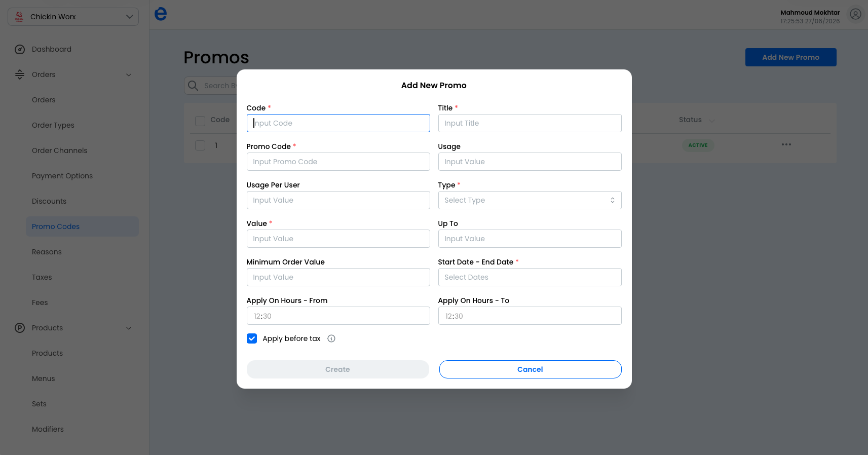Image resolution: width=868 pixels, height=455 pixels.
Task: Select Promo Codes in the sidebar
Action: tap(82, 226)
